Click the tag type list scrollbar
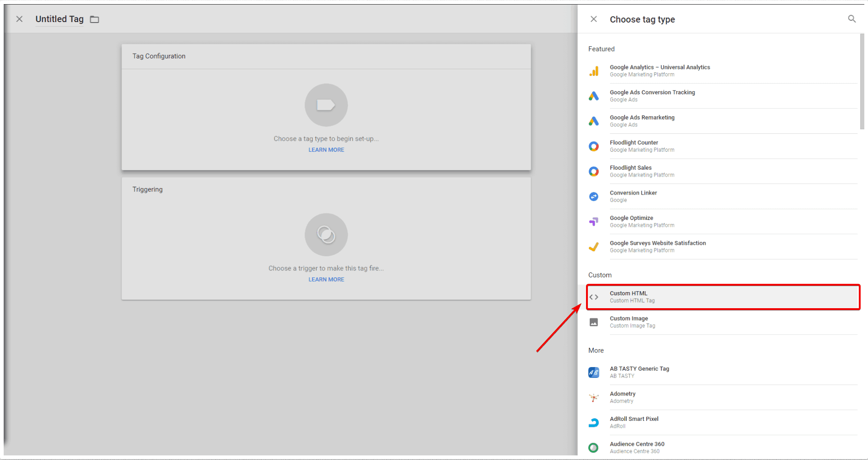This screenshot has width=868, height=460. 862,81
